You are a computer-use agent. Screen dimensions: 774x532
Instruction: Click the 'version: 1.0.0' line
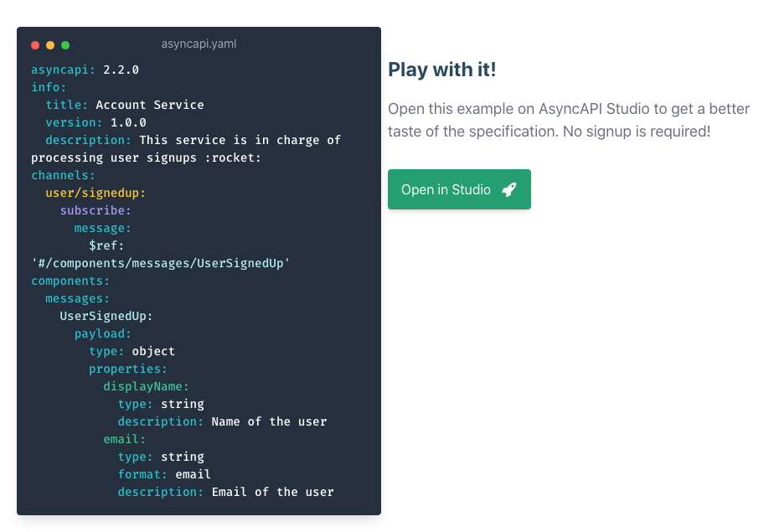[x=95, y=122]
